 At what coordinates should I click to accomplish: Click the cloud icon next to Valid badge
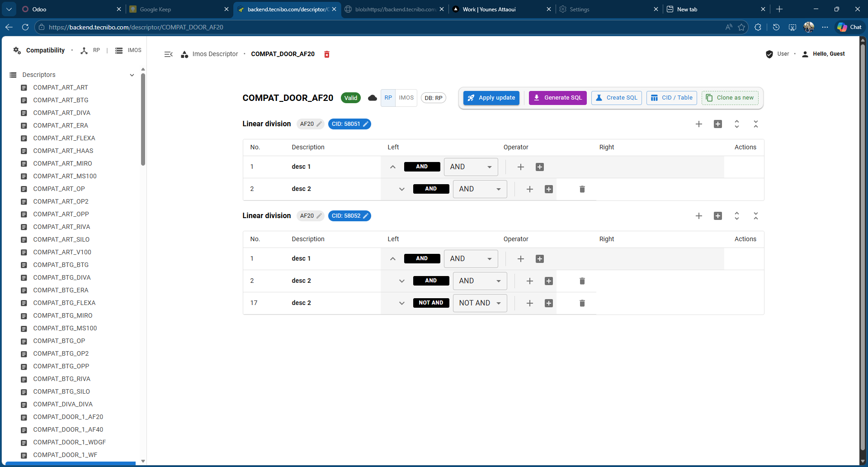[x=373, y=98]
